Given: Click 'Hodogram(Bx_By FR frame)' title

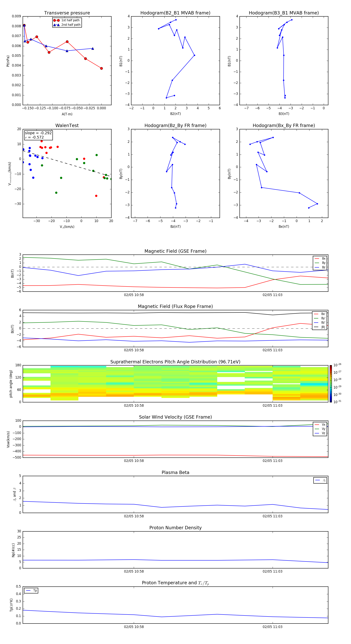Looking at the screenshot, I should [284, 125].
